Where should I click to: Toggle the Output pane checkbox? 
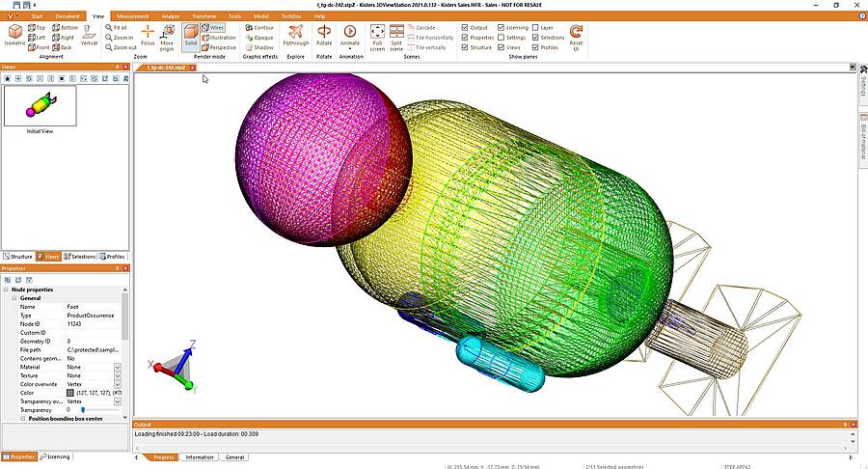(465, 27)
